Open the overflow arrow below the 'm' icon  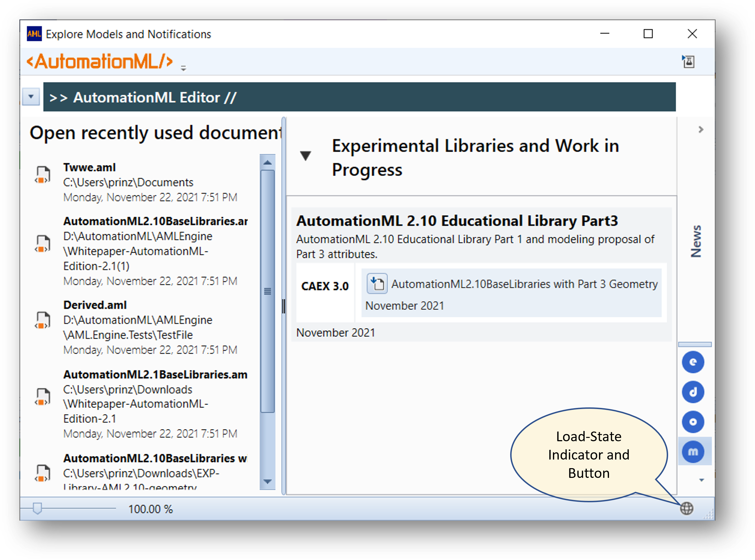coord(701,480)
